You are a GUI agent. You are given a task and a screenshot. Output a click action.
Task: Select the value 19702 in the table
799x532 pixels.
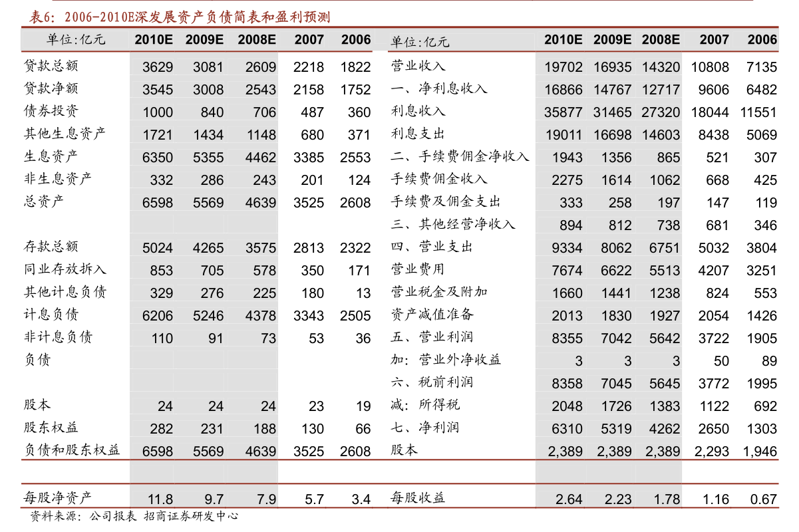point(563,67)
